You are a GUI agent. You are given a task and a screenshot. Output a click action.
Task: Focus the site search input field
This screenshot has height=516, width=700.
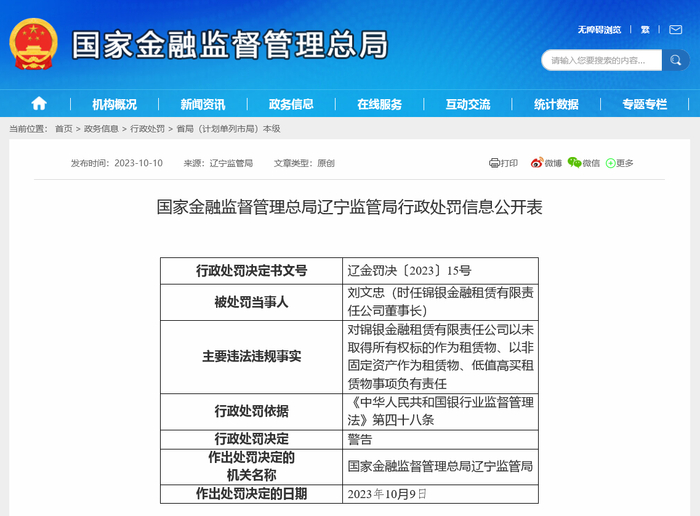[x=602, y=60]
